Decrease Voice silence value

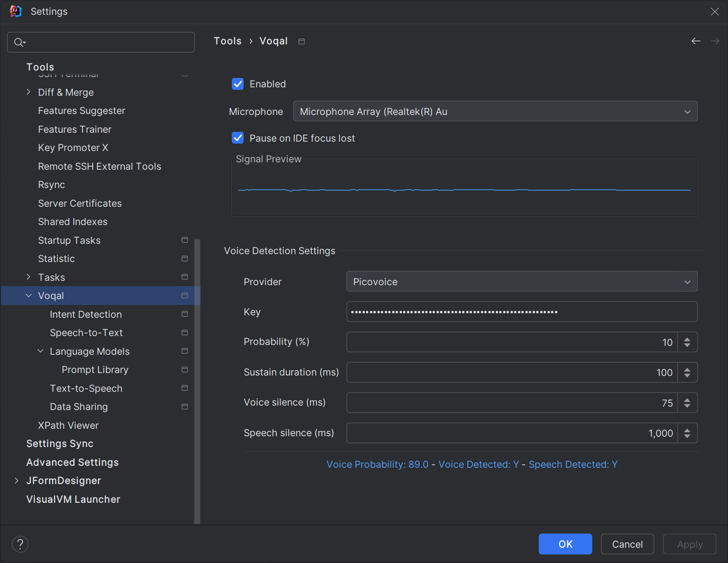[x=687, y=407]
